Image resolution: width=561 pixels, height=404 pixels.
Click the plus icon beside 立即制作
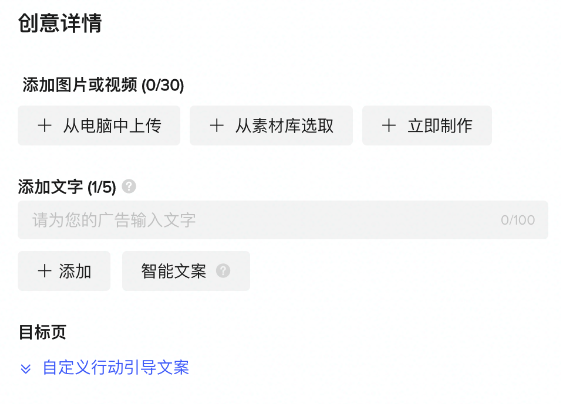point(389,126)
